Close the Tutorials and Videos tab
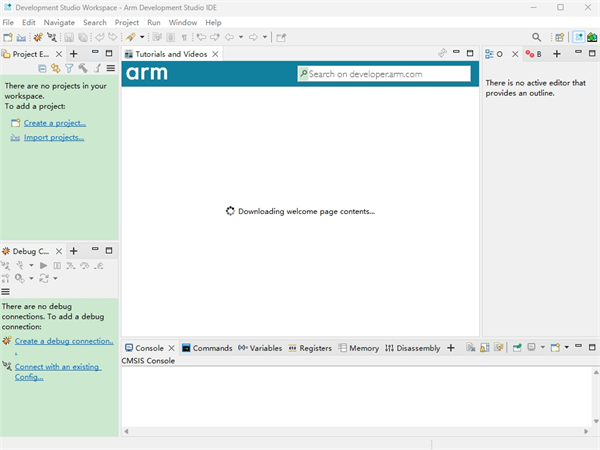This screenshot has height=450, width=600. [x=215, y=54]
